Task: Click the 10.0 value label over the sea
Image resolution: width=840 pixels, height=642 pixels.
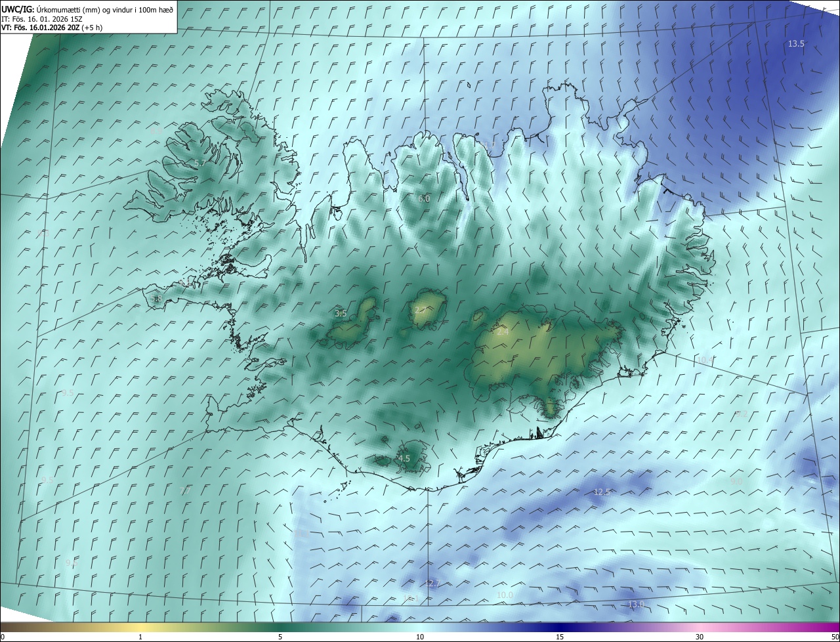Action: pyautogui.click(x=504, y=595)
